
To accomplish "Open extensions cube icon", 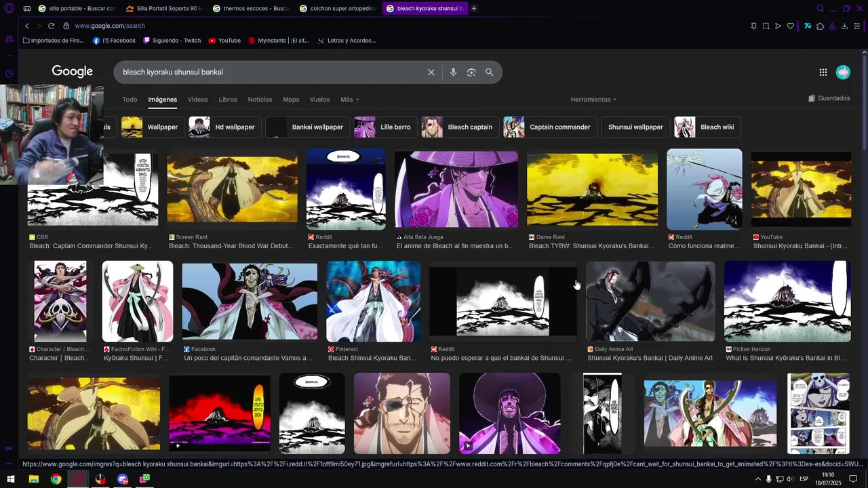I will pos(820,26).
